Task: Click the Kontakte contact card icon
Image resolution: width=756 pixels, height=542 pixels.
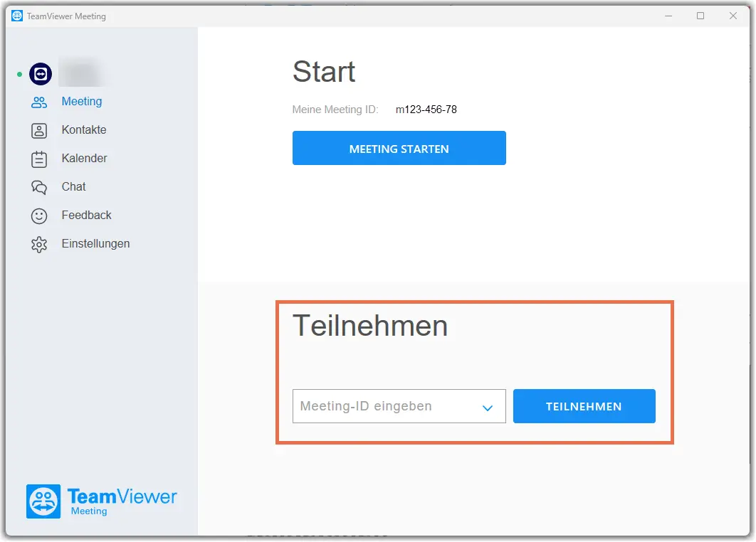Action: click(39, 131)
